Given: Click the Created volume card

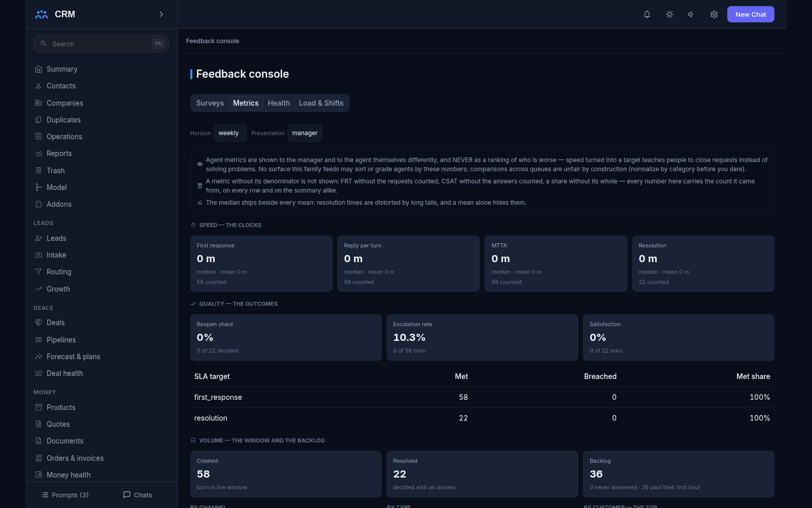Looking at the screenshot, I should [286, 474].
